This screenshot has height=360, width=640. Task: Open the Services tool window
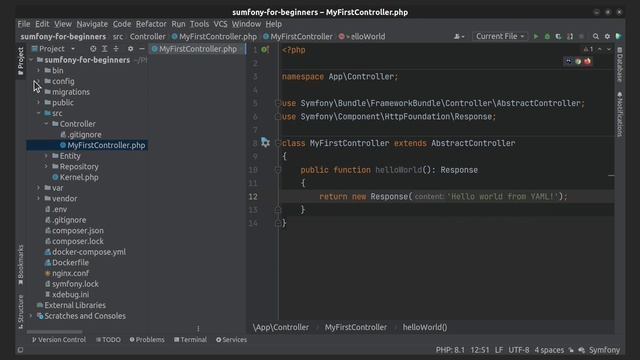[x=231, y=340]
